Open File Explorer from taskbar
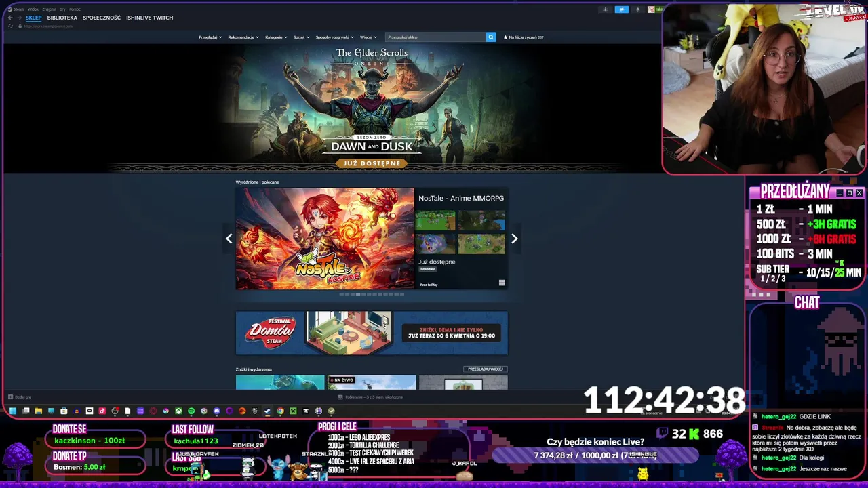The height and width of the screenshot is (488, 868). click(39, 411)
